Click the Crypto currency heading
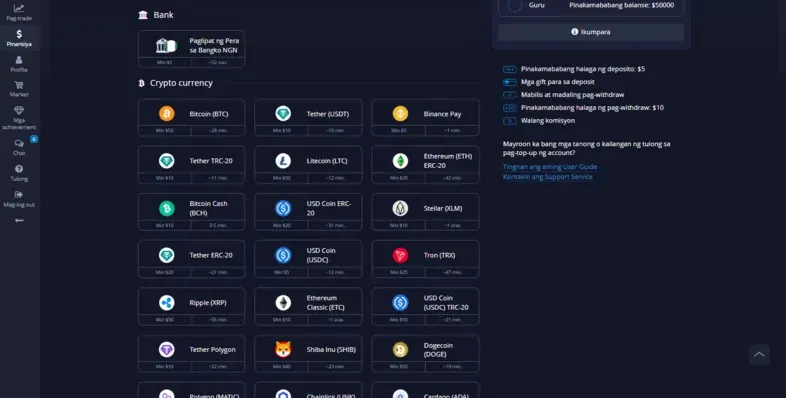786x398 pixels. click(x=181, y=83)
